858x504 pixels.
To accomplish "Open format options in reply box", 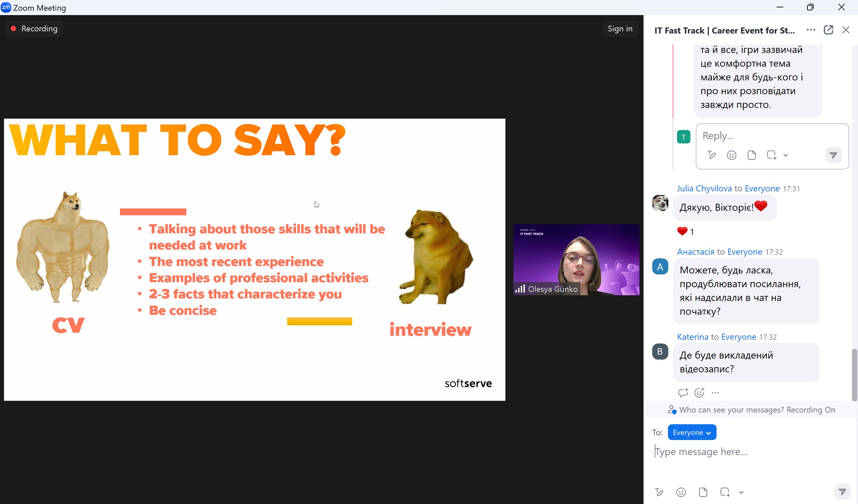I will point(712,155).
